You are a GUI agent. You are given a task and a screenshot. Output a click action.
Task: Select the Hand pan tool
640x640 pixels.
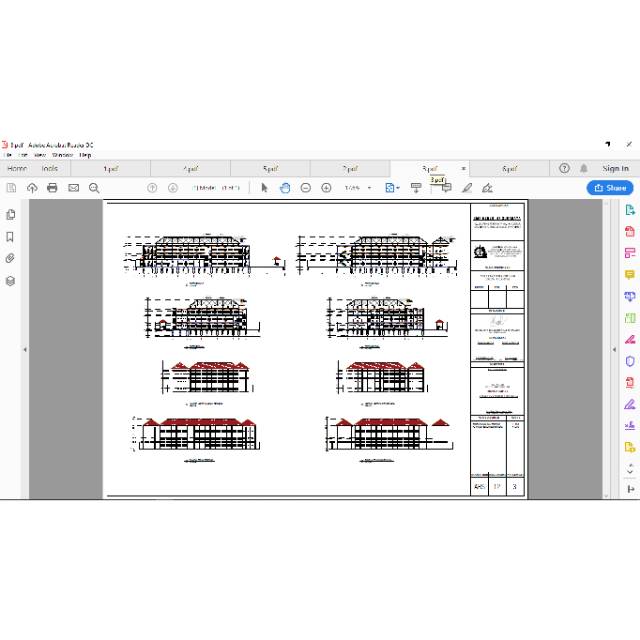tap(285, 188)
